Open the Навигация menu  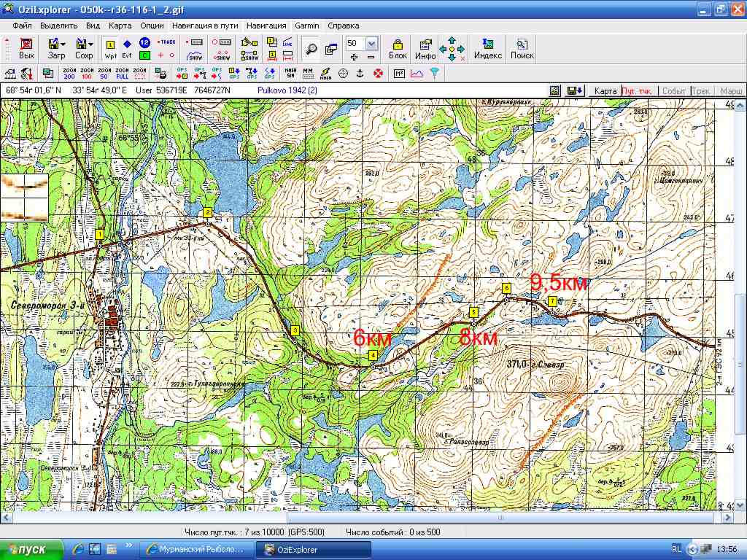tap(266, 25)
